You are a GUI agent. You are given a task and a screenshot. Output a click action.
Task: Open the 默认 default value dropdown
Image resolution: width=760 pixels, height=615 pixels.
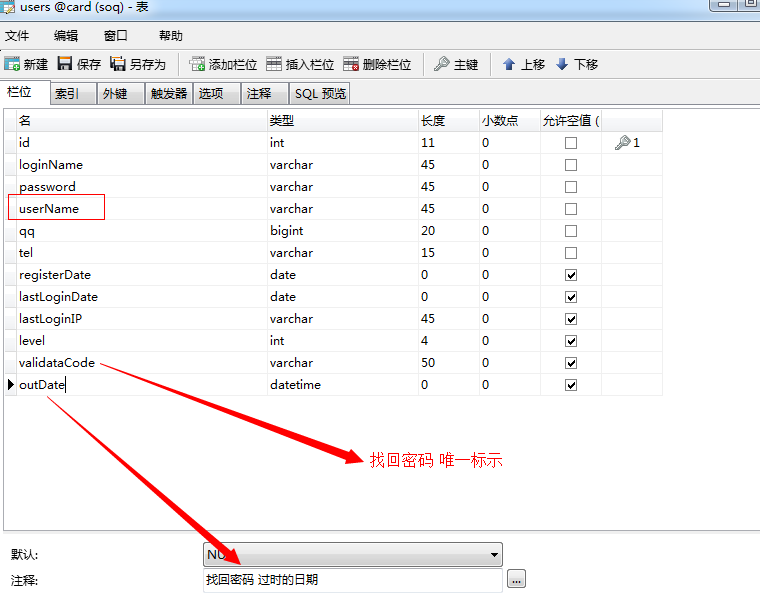tap(494, 554)
